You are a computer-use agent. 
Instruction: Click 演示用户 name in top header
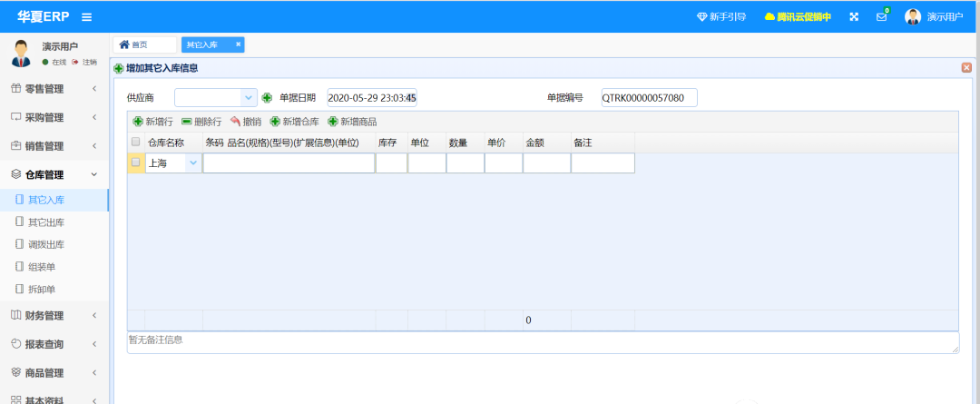click(945, 17)
